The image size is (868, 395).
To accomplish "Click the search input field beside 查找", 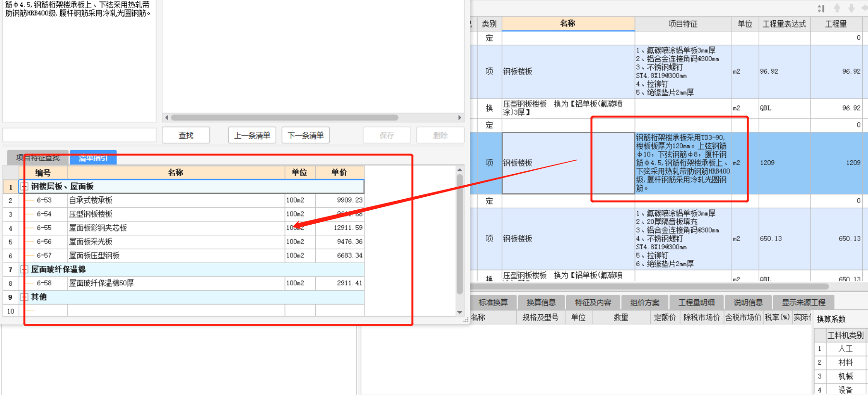I will 79,135.
